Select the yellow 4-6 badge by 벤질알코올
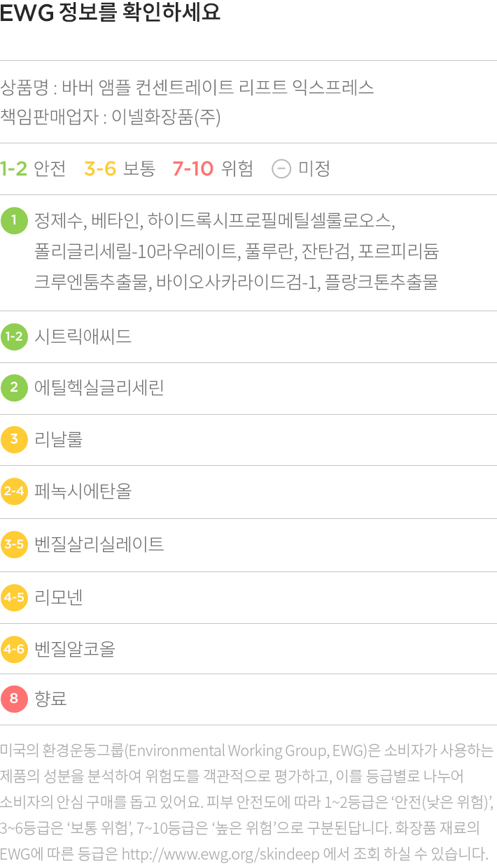Viewport: 497px width, 868px height. pyautogui.click(x=14, y=649)
